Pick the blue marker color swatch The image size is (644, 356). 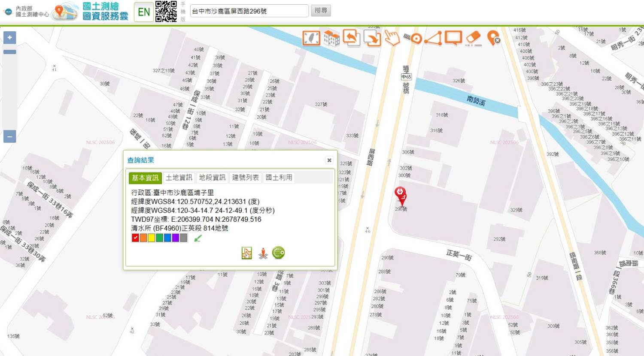(x=167, y=238)
